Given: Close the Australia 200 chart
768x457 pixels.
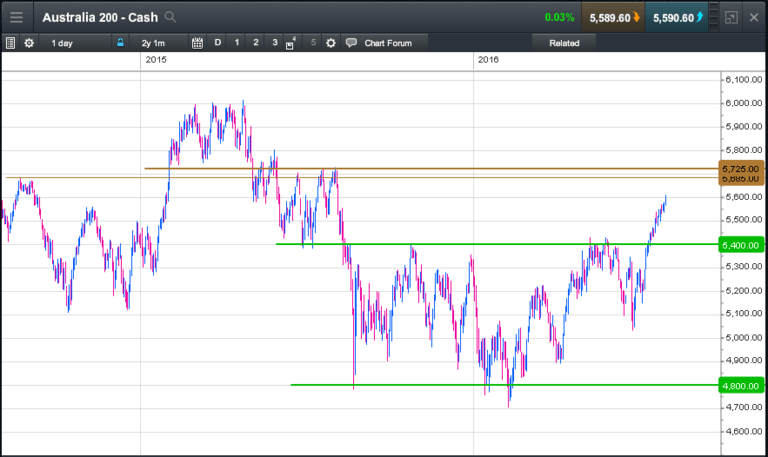Looking at the screenshot, I should pyautogui.click(x=754, y=18).
